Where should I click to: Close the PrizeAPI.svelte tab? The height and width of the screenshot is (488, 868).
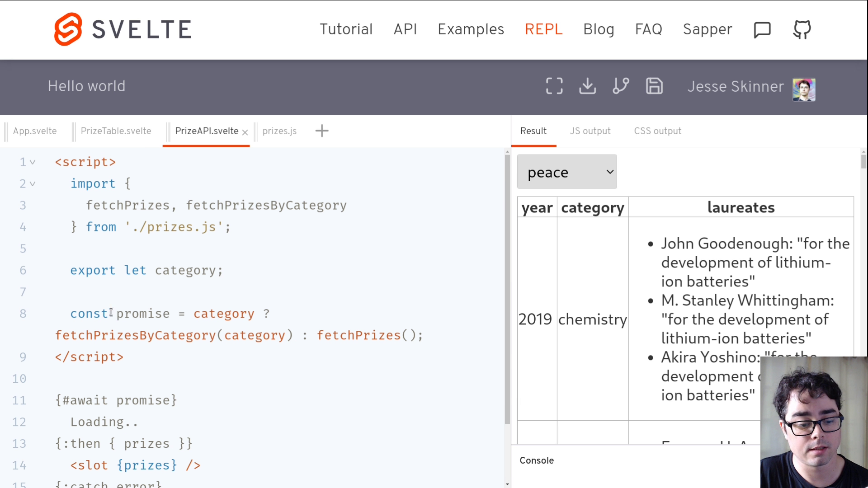(x=245, y=132)
